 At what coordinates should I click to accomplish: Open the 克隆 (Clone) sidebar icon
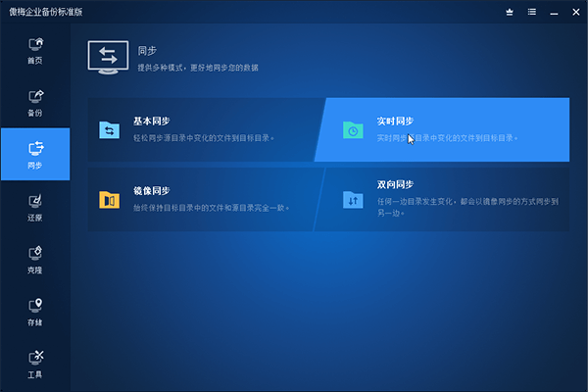35,259
